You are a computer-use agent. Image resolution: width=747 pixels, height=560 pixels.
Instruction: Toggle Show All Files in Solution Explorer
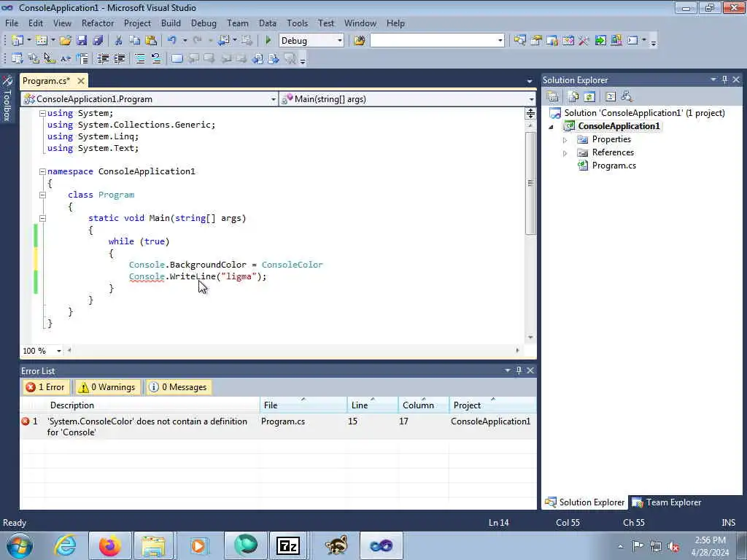[x=573, y=97]
